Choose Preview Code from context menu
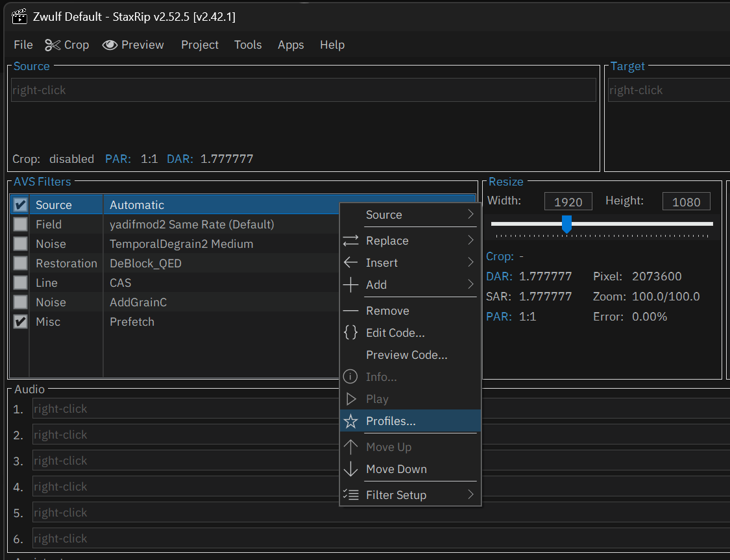 point(410,355)
